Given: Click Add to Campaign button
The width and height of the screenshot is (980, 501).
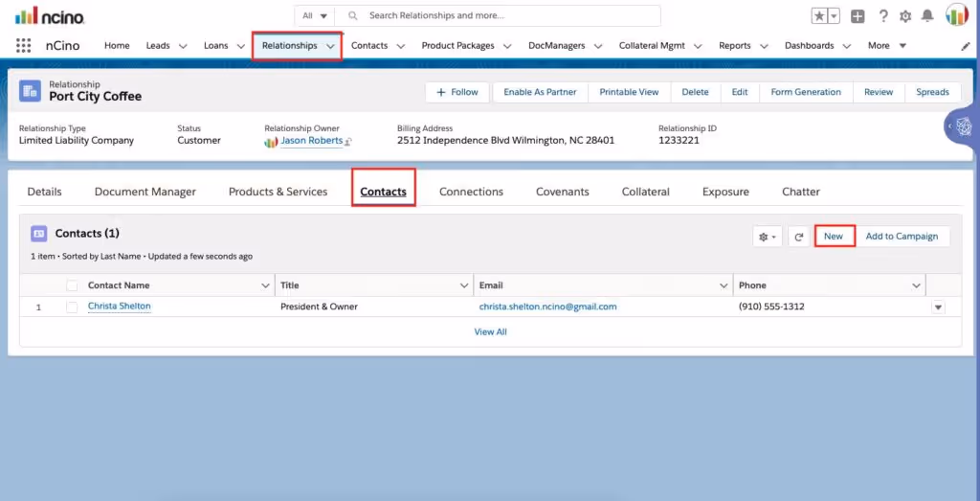Looking at the screenshot, I should pyautogui.click(x=902, y=237).
